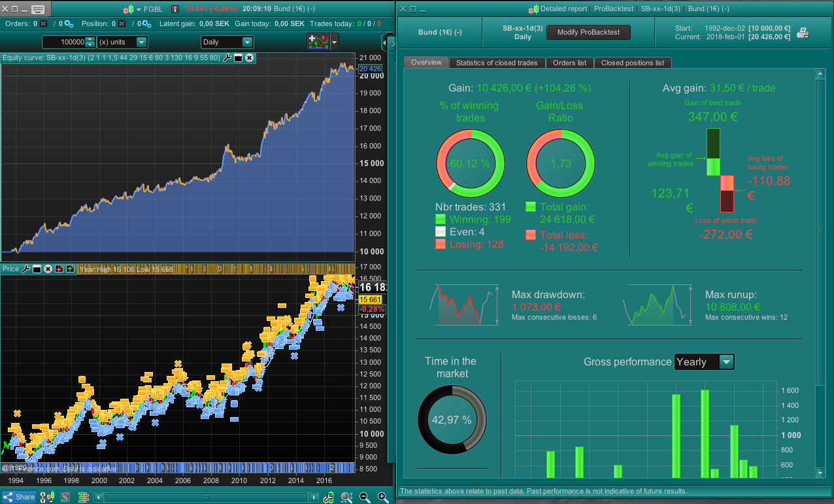Click the Losing: 128 legend entry
834x504 pixels.
click(469, 244)
